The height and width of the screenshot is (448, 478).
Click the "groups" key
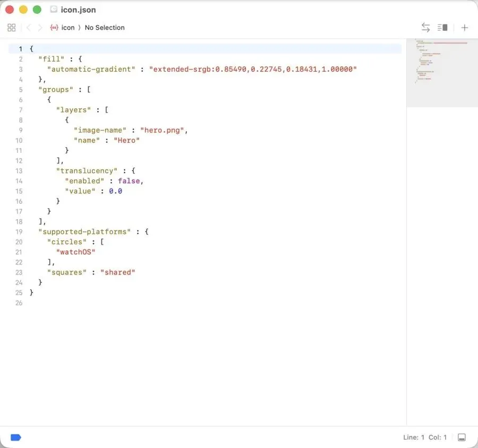55,90
